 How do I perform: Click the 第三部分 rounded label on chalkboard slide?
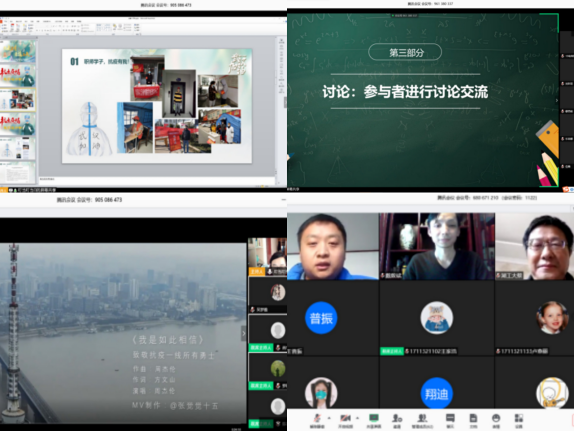pyautogui.click(x=405, y=52)
